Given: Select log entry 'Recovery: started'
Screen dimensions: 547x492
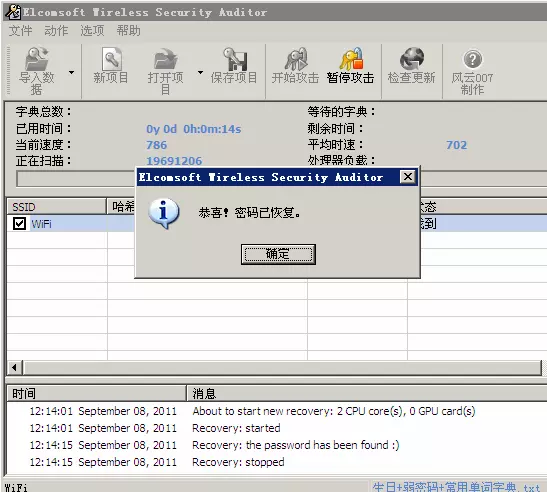Looking at the screenshot, I should [x=236, y=428].
